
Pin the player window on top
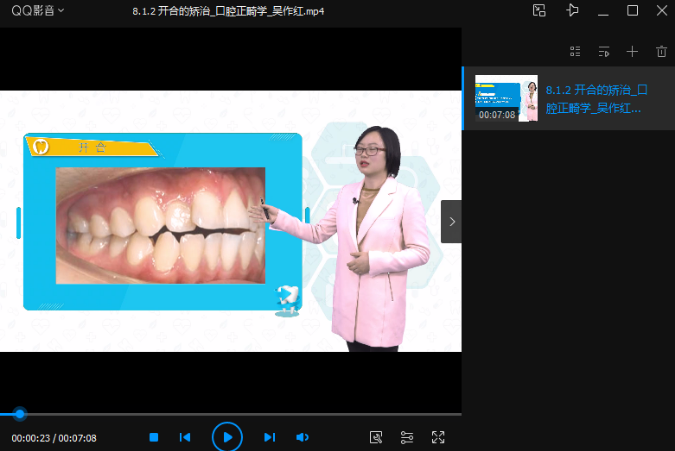point(572,10)
